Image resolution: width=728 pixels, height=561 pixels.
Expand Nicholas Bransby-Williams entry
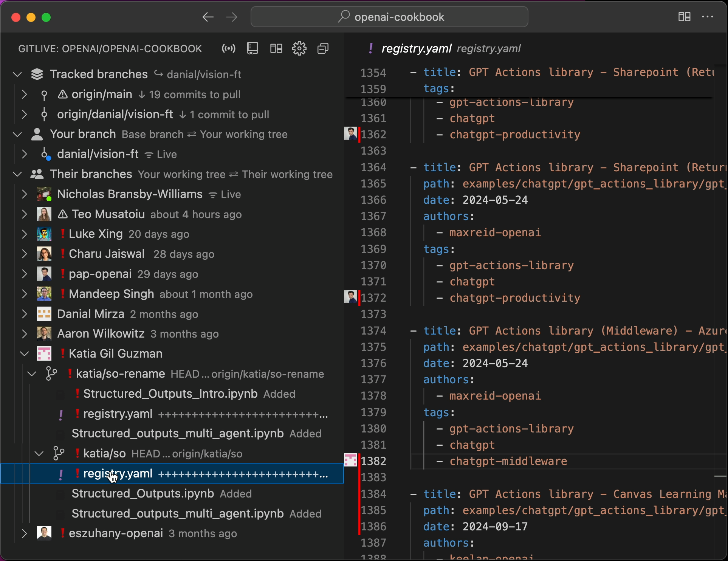(x=25, y=194)
